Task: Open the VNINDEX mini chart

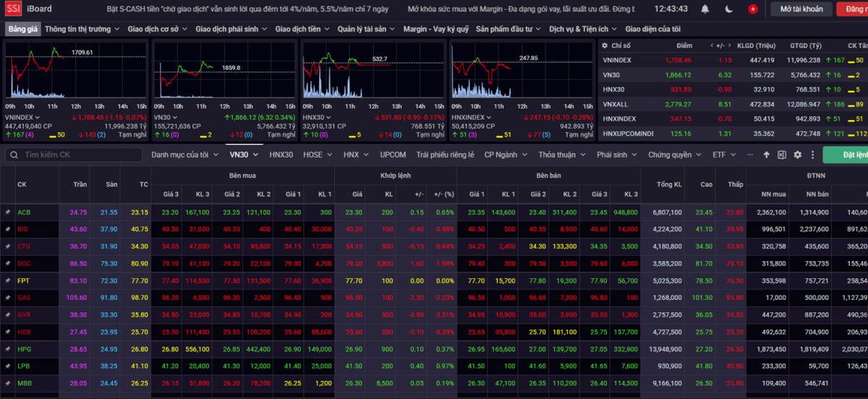Action: [76, 70]
